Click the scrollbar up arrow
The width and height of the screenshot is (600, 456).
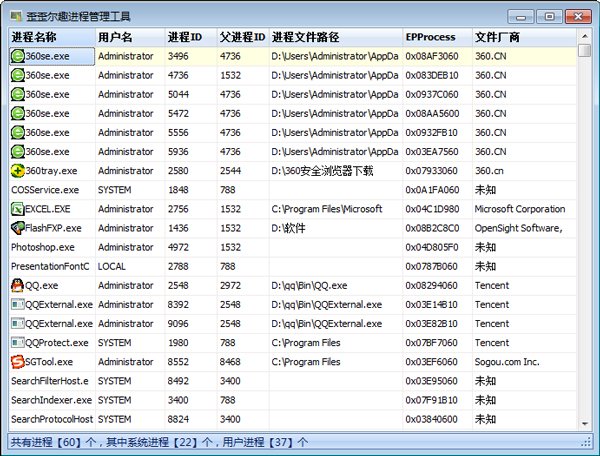tap(584, 36)
